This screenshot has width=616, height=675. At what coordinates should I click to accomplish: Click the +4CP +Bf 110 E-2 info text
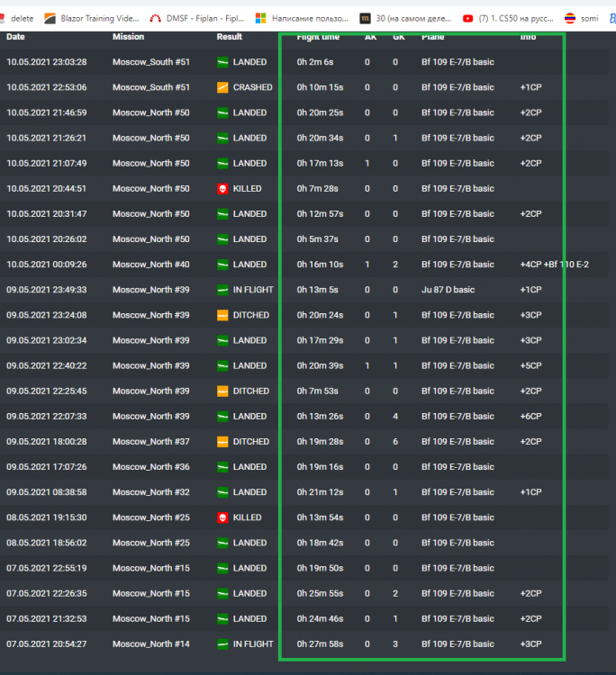pos(555,265)
